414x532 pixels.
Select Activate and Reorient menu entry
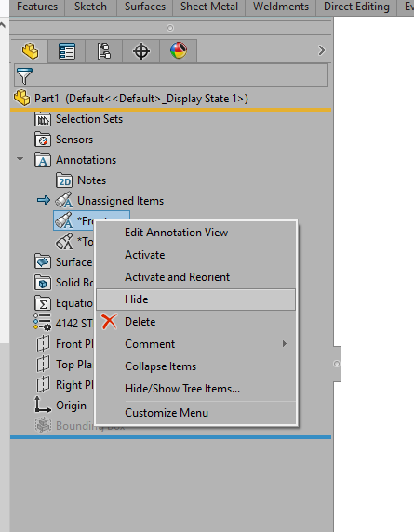click(177, 277)
